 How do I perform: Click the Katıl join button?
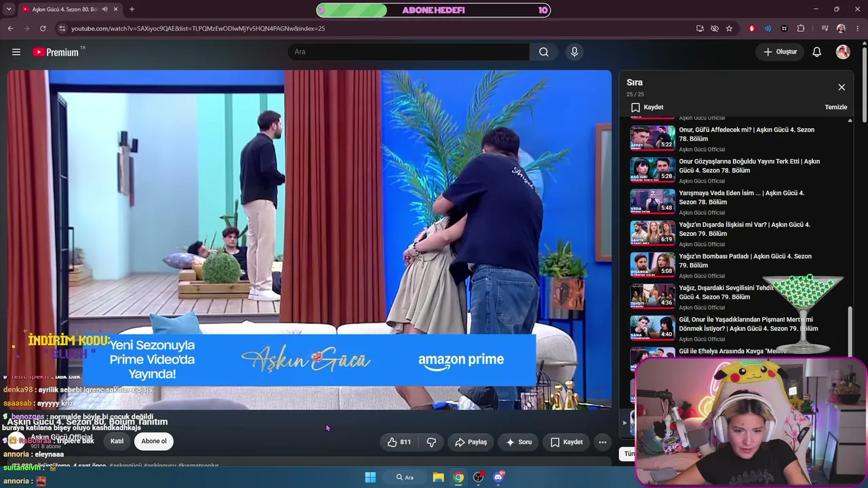pos(117,441)
